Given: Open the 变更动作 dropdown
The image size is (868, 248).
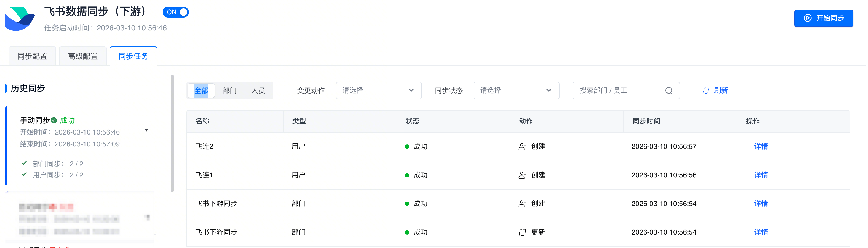Looking at the screenshot, I should 378,91.
